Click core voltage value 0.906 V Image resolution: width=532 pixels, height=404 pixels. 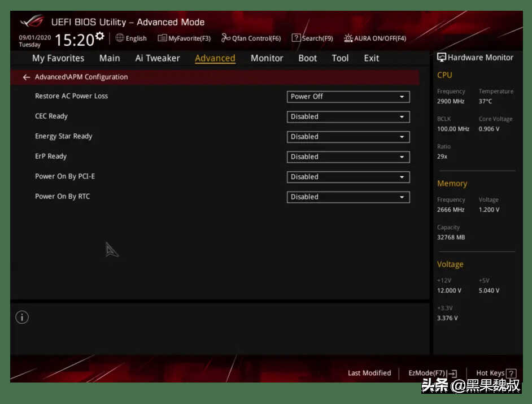(x=489, y=129)
